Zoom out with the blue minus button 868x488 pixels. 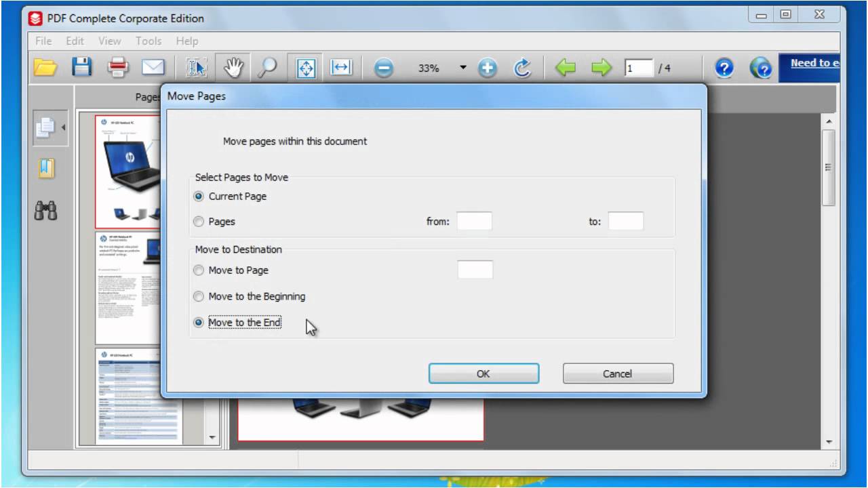(384, 68)
